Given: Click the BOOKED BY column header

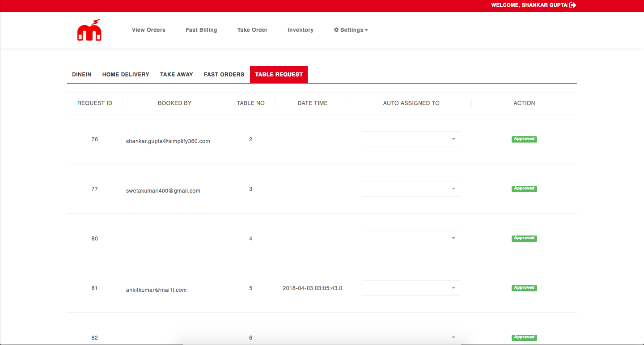Looking at the screenshot, I should pyautogui.click(x=175, y=103).
